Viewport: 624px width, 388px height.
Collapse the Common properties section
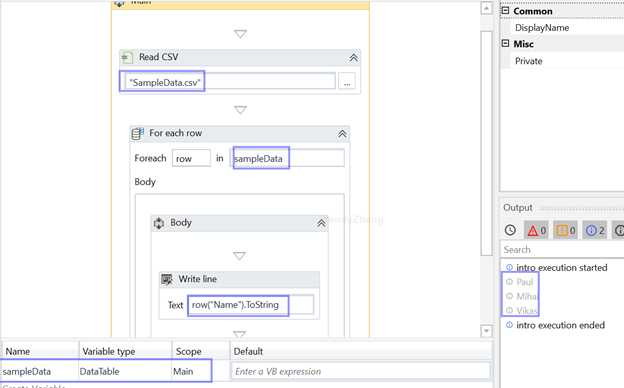505,11
